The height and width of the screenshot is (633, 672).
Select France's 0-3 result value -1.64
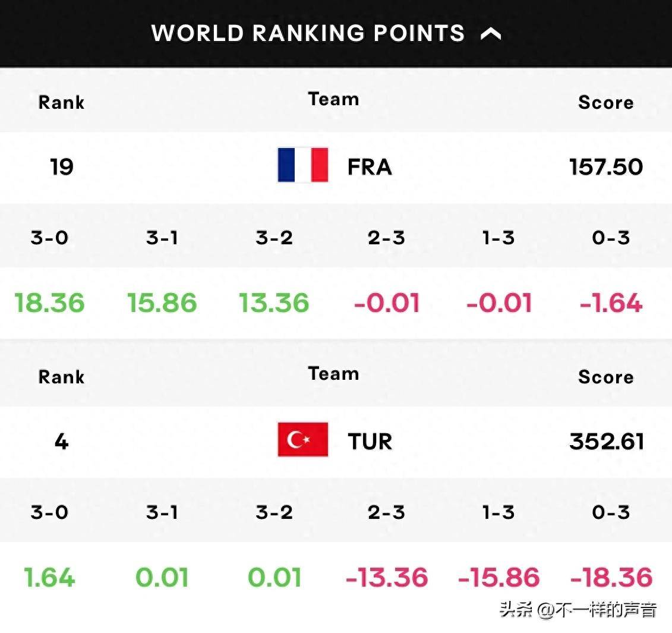[611, 303]
